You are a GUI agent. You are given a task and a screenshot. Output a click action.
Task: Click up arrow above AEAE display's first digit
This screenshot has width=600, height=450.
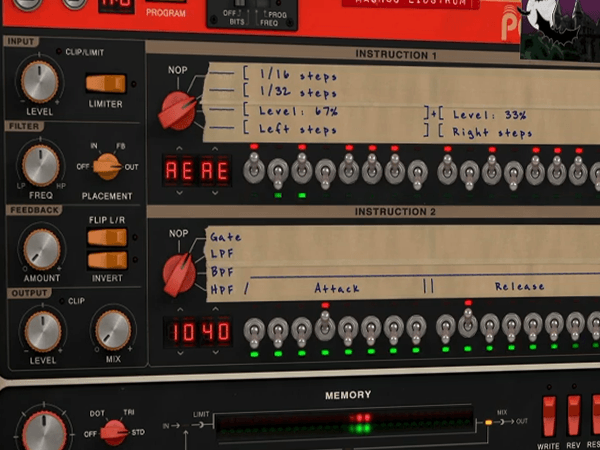coord(173,150)
